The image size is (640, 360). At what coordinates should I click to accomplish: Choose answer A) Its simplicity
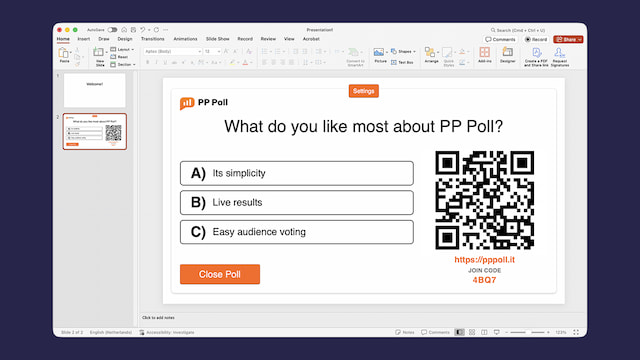297,173
